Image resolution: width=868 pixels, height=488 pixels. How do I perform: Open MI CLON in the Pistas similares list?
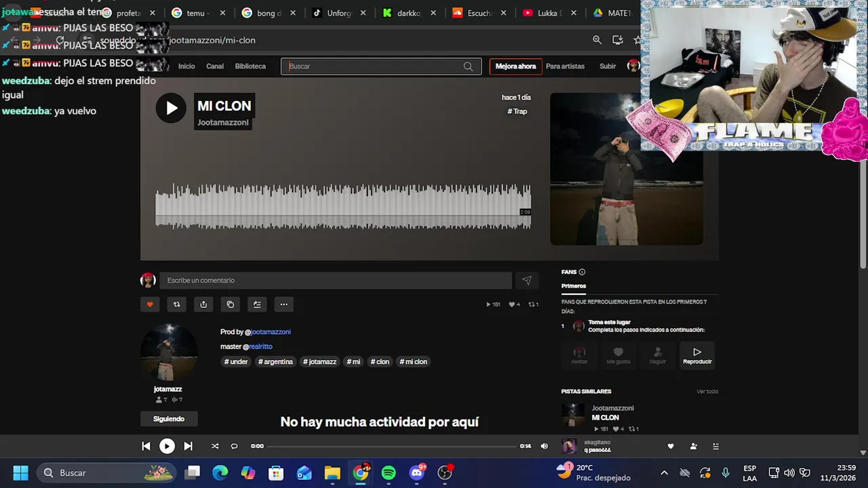point(606,418)
